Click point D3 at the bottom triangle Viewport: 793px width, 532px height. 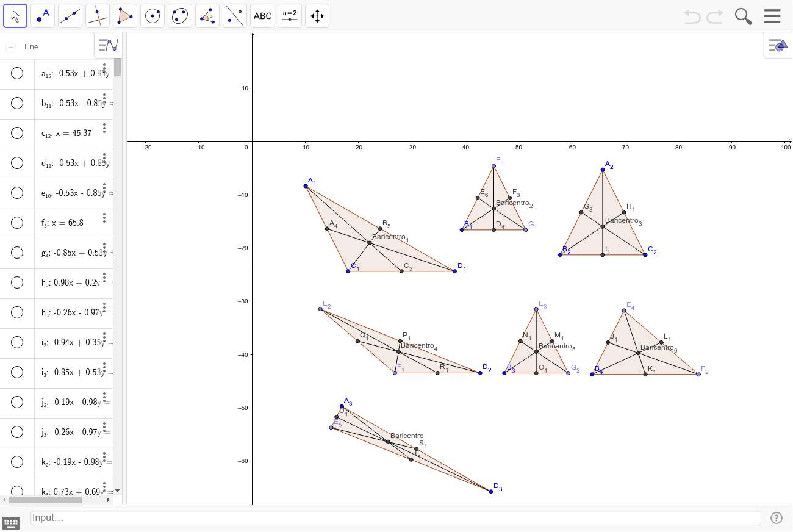491,491
